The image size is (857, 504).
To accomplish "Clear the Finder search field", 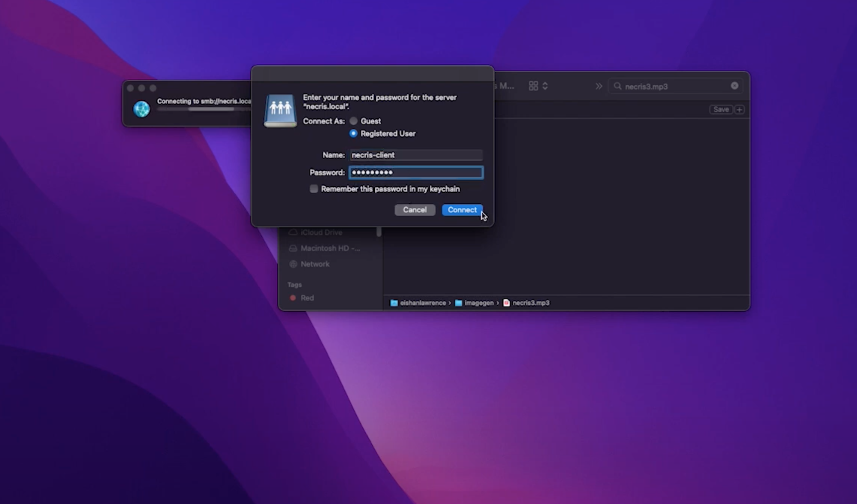I will [x=734, y=86].
